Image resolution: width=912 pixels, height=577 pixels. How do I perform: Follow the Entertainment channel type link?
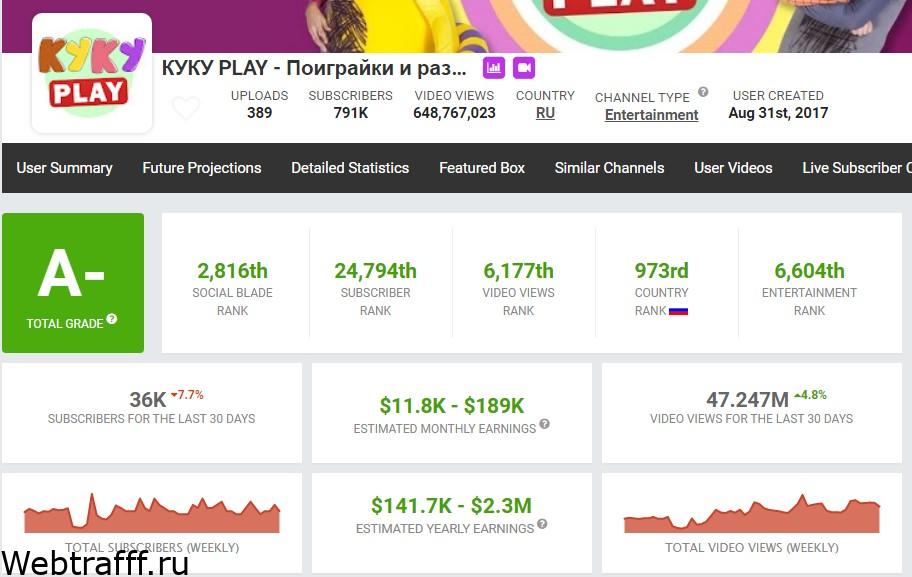click(651, 115)
